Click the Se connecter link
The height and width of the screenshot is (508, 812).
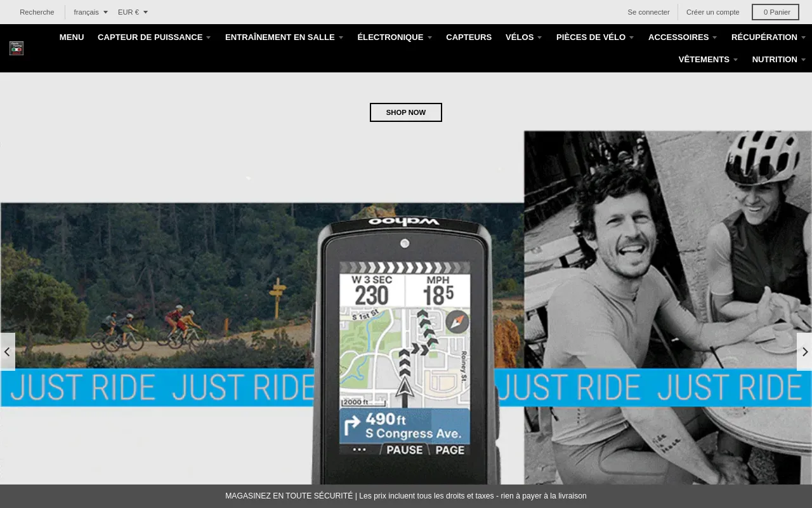pos(648,12)
